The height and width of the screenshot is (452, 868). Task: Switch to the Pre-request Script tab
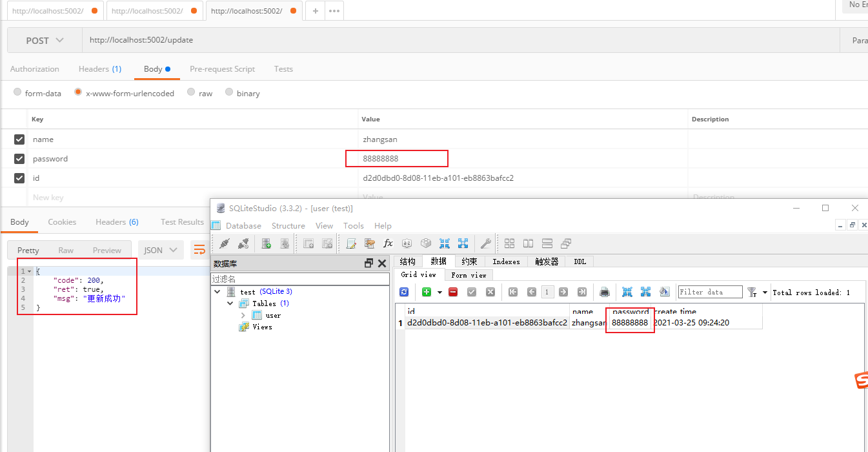222,69
